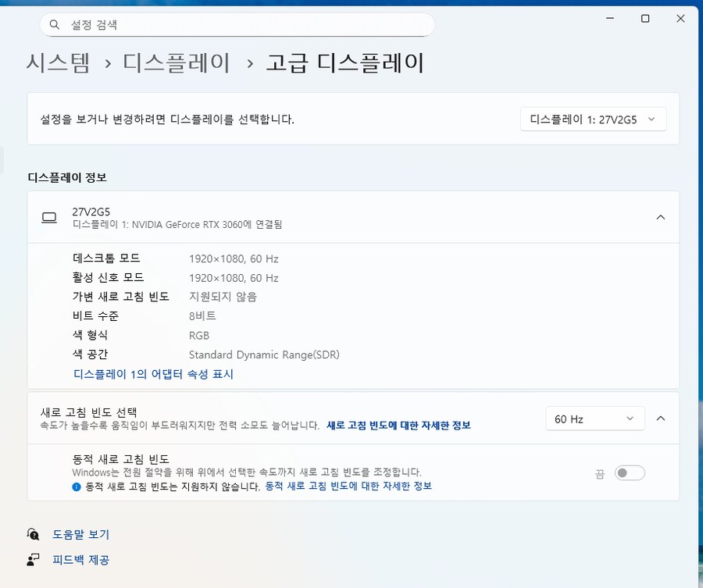Click 피드백 제공 to send feedback
The height and width of the screenshot is (588, 703).
pos(80,559)
